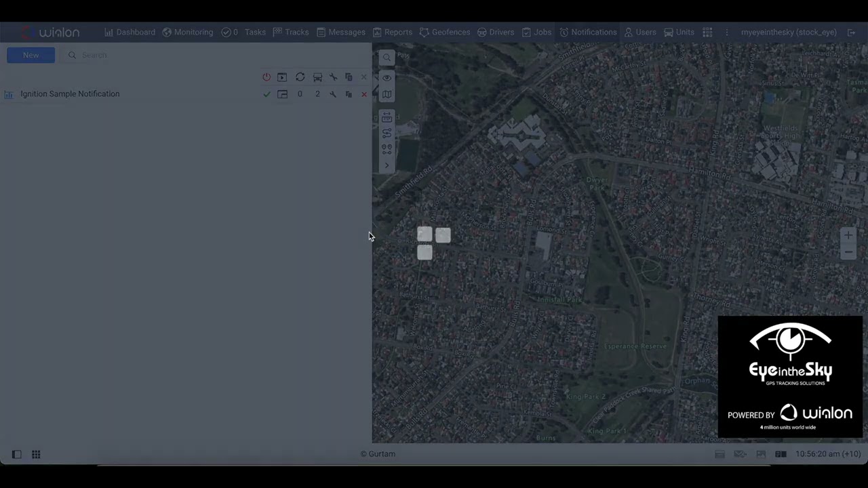The image size is (868, 488).
Task: Click the popup window icon for Ignition Sample Notification
Action: 282,94
